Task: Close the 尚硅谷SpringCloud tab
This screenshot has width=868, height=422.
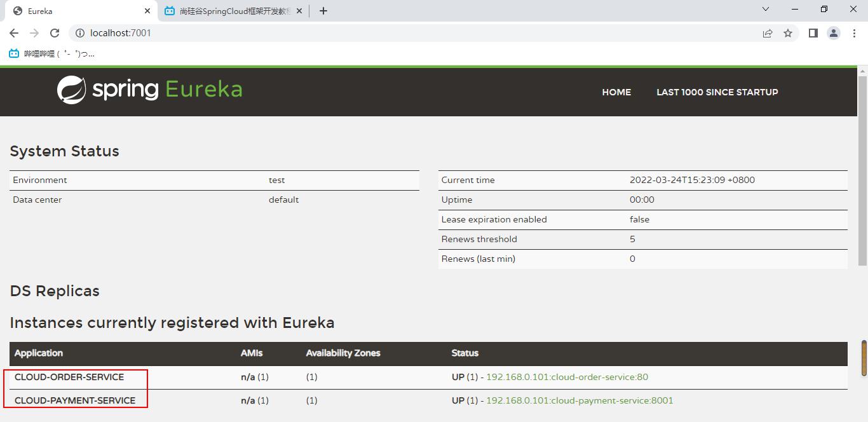Action: click(299, 11)
